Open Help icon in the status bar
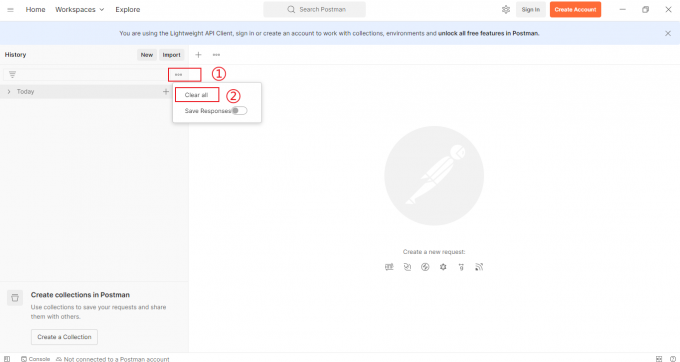 pyautogui.click(x=673, y=359)
